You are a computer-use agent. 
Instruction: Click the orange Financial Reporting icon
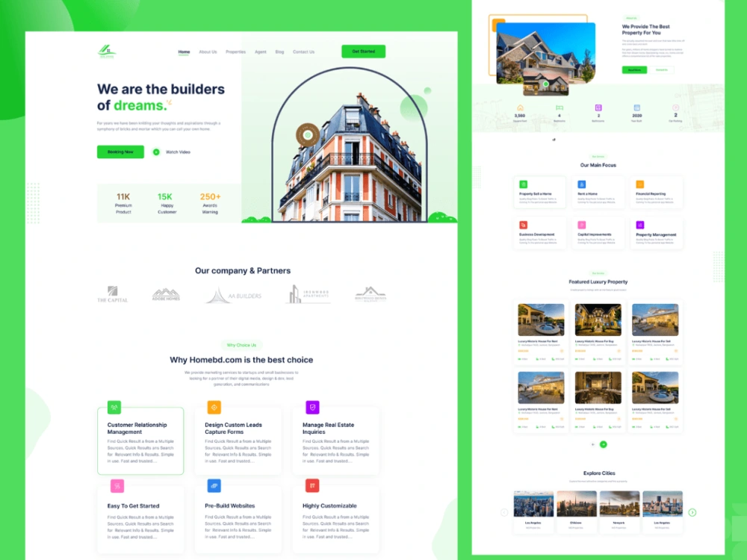point(640,184)
